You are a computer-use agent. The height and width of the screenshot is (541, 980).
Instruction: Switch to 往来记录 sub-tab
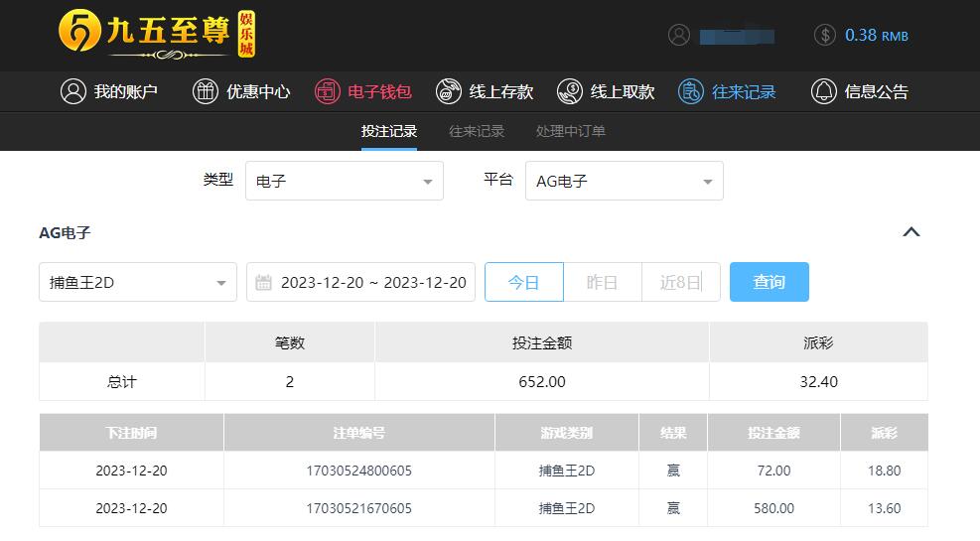[477, 131]
